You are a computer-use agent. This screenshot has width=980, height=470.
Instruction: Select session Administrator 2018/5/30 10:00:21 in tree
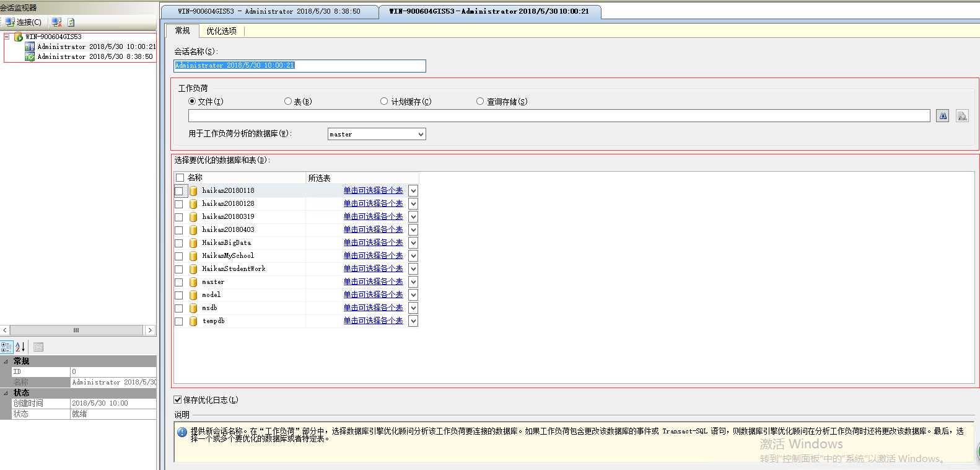tap(96, 47)
